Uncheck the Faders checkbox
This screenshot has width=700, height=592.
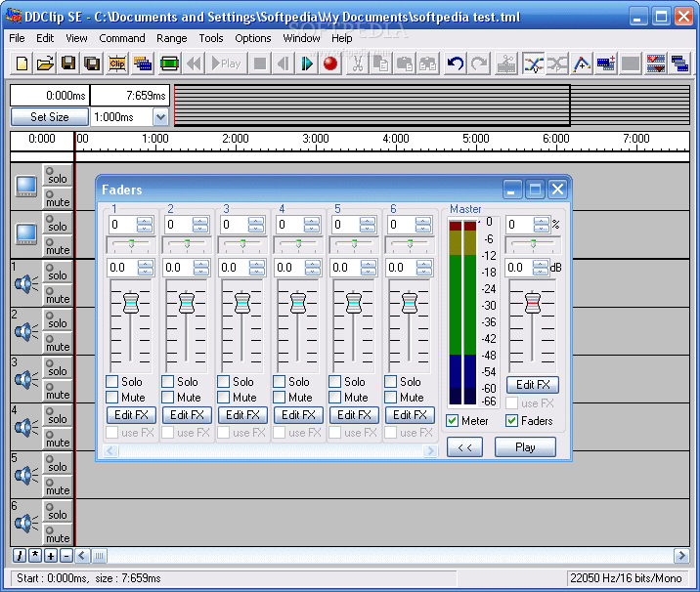pyautogui.click(x=511, y=421)
